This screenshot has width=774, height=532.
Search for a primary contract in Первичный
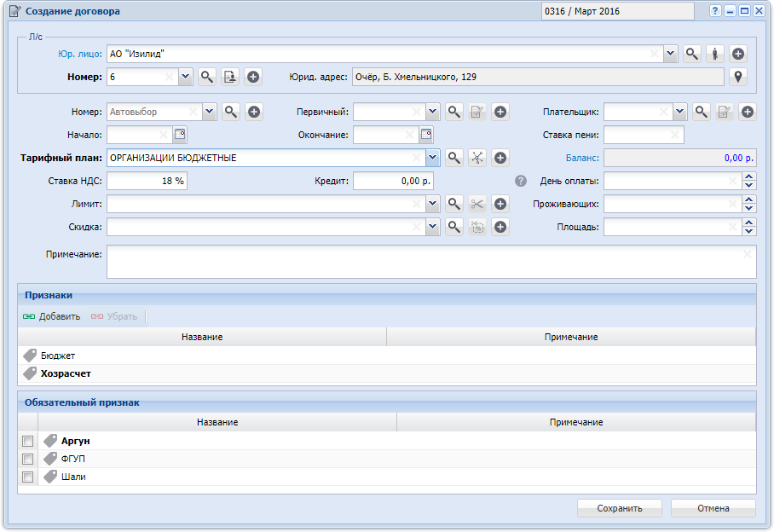click(453, 112)
